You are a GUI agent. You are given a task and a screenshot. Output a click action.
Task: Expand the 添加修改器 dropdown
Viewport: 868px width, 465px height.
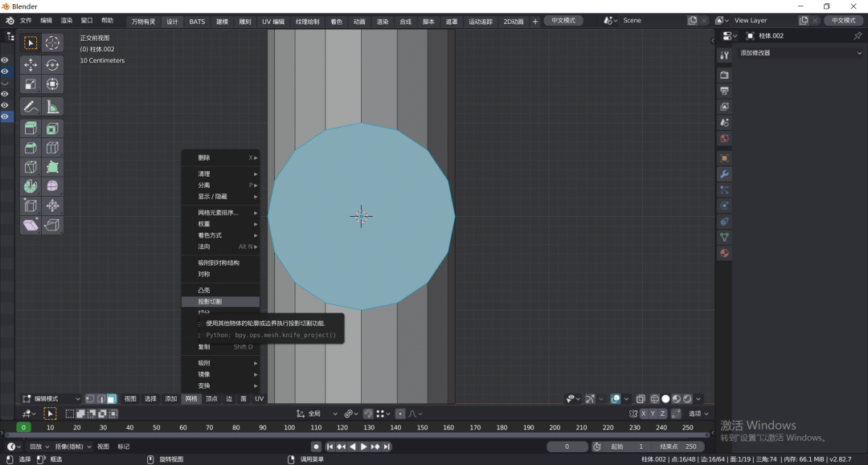coord(800,53)
